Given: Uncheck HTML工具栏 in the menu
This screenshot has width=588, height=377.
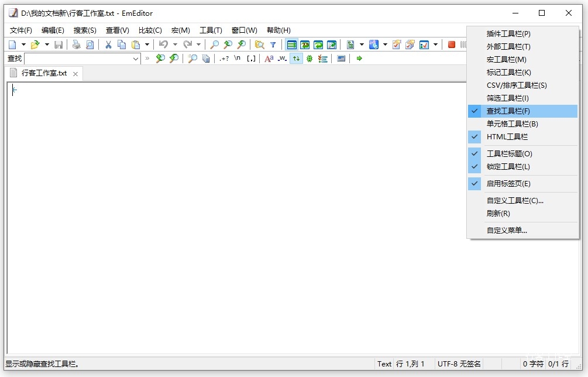Looking at the screenshot, I should [522, 137].
